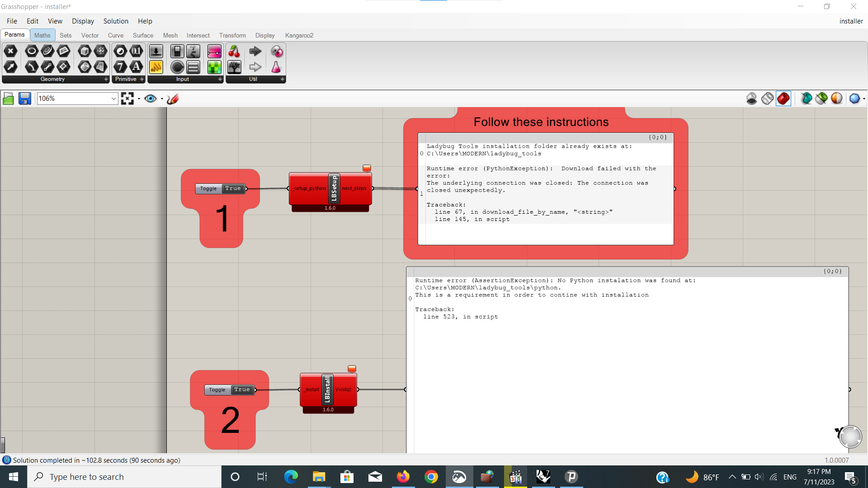This screenshot has height=488, width=868.
Task: Select the Integer parameter icon with 7
Action: 120,67
